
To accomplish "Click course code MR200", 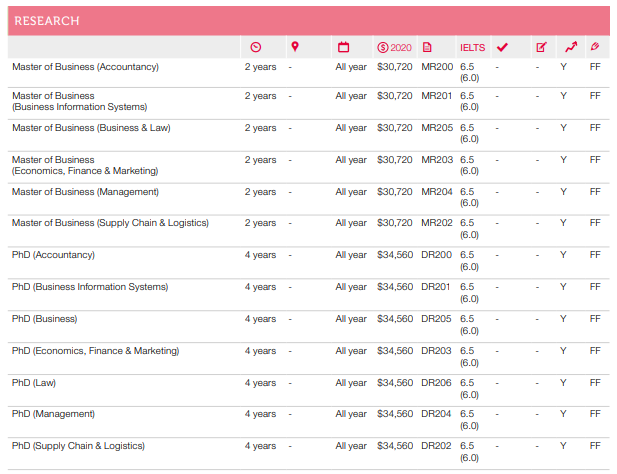I will point(437,67).
